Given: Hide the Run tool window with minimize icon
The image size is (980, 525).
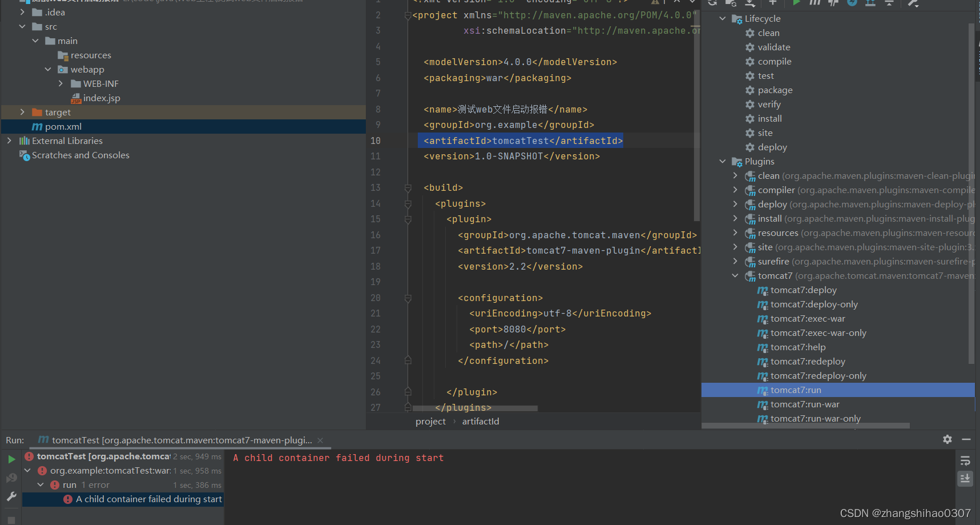Looking at the screenshot, I should point(966,439).
